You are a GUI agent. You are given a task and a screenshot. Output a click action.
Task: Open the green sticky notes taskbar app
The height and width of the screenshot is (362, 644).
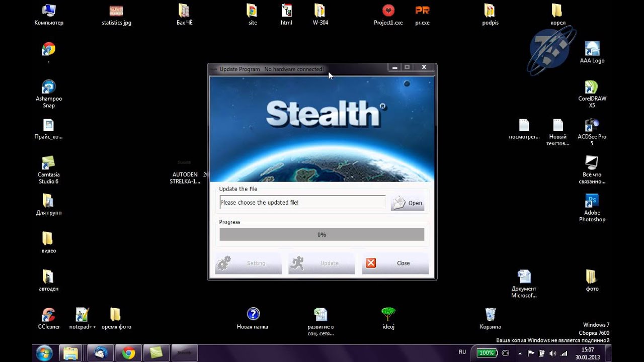coord(156,353)
